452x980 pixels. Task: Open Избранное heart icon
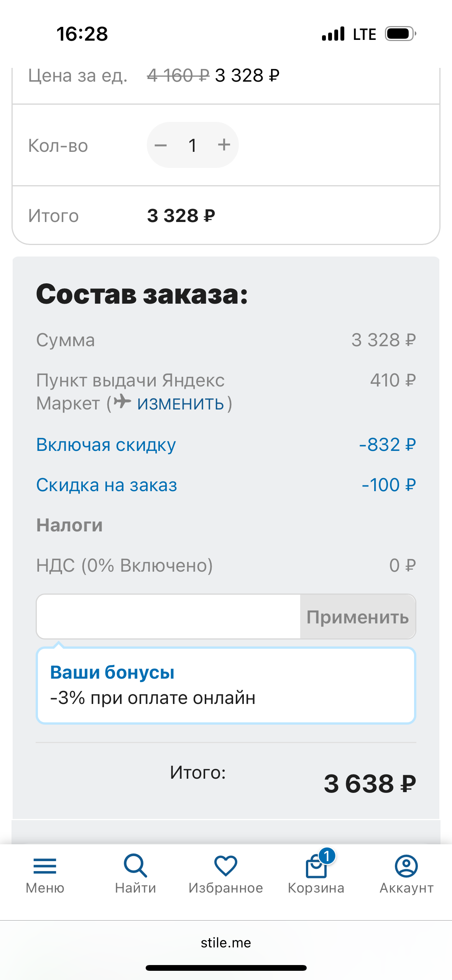[x=226, y=866]
